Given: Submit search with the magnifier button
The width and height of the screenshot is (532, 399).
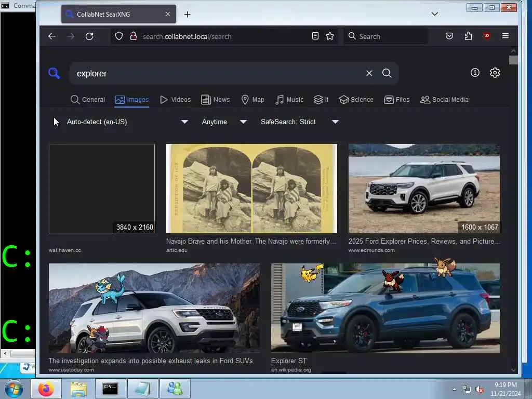Looking at the screenshot, I should coord(387,73).
